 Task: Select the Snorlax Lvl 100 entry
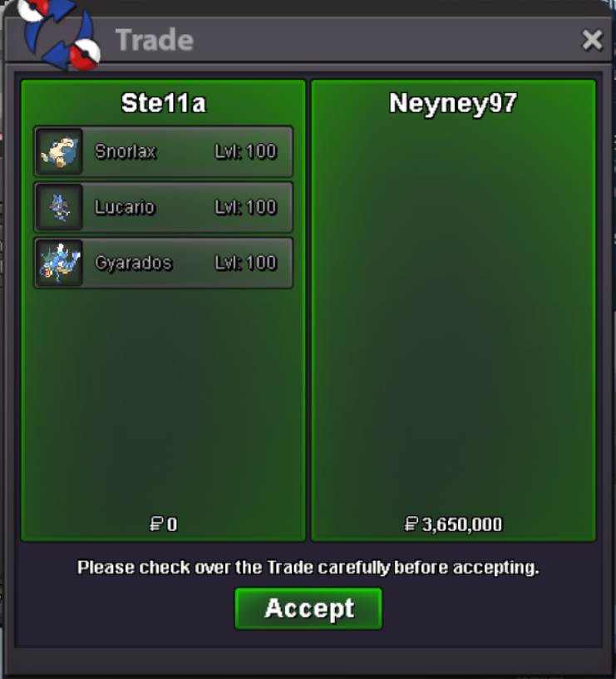(x=163, y=151)
